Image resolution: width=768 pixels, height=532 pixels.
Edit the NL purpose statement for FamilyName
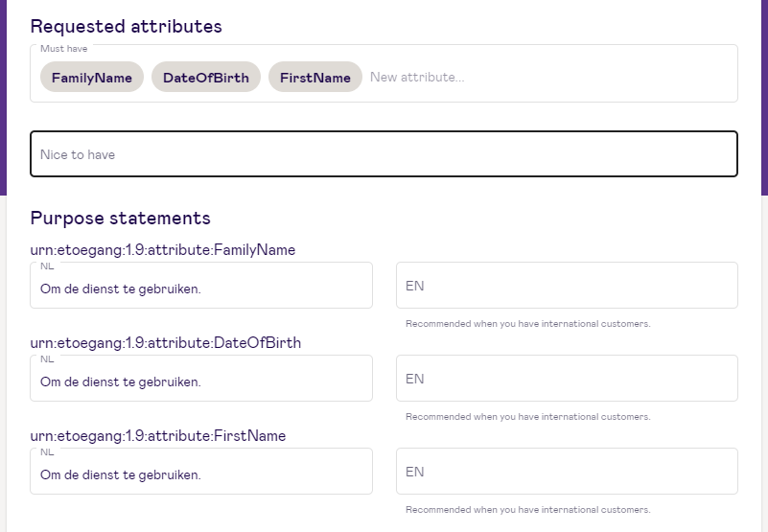201,285
